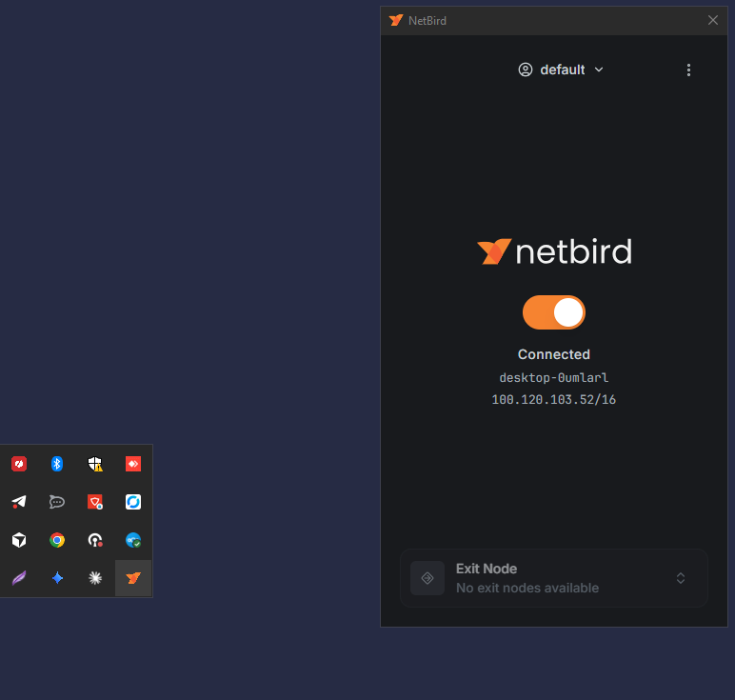Click the desktop-0umlarl hostname text

(553, 377)
